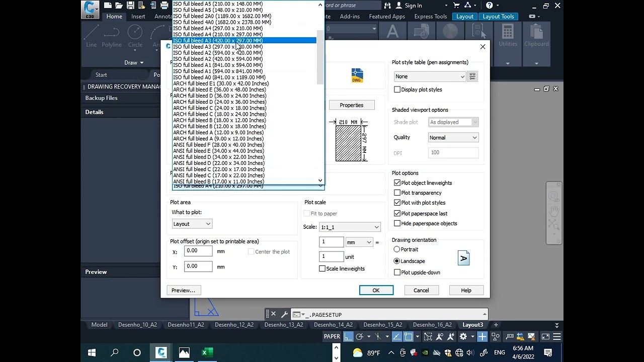Select the Line tool in Draw panel

click(91, 36)
